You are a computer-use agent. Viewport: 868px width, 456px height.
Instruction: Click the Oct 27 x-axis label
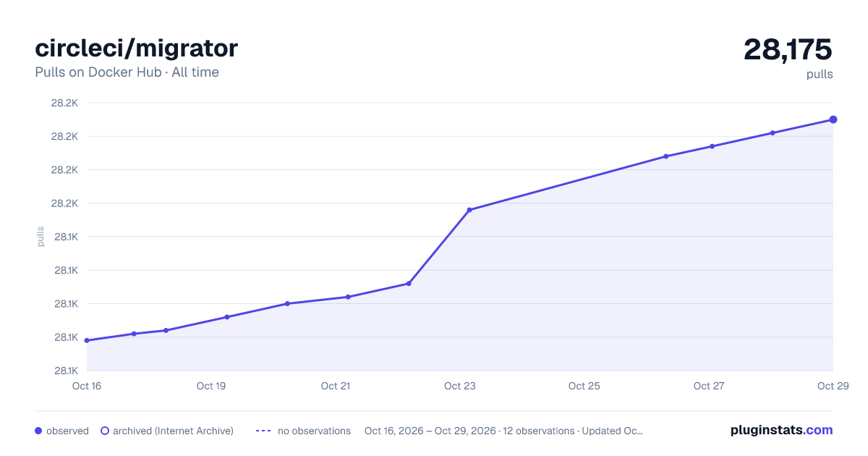pos(709,386)
